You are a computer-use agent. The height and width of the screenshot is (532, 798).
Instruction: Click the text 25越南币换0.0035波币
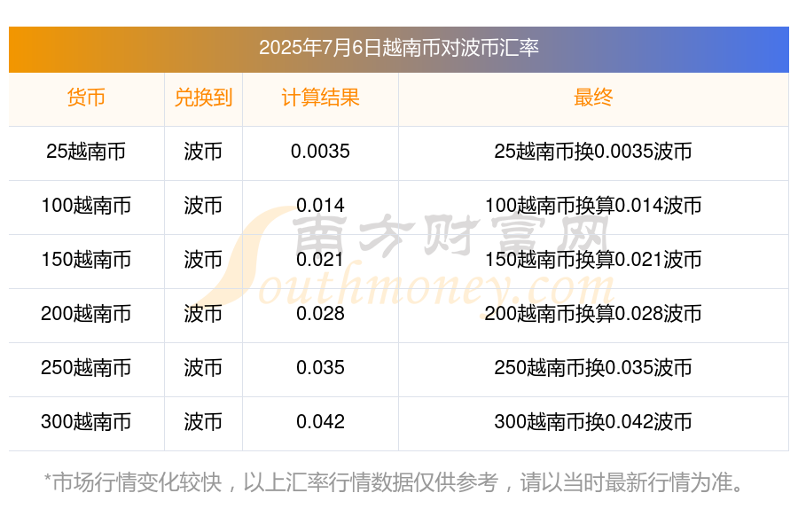(593, 152)
